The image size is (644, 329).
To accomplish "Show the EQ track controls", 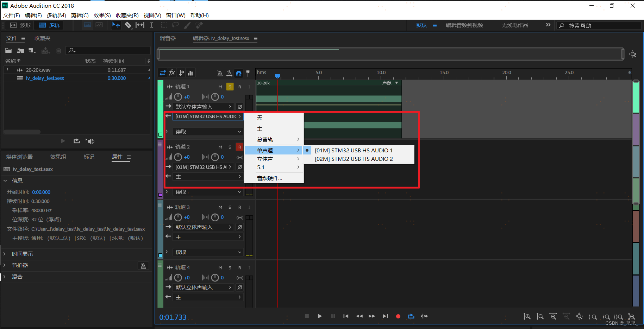I will pos(190,73).
